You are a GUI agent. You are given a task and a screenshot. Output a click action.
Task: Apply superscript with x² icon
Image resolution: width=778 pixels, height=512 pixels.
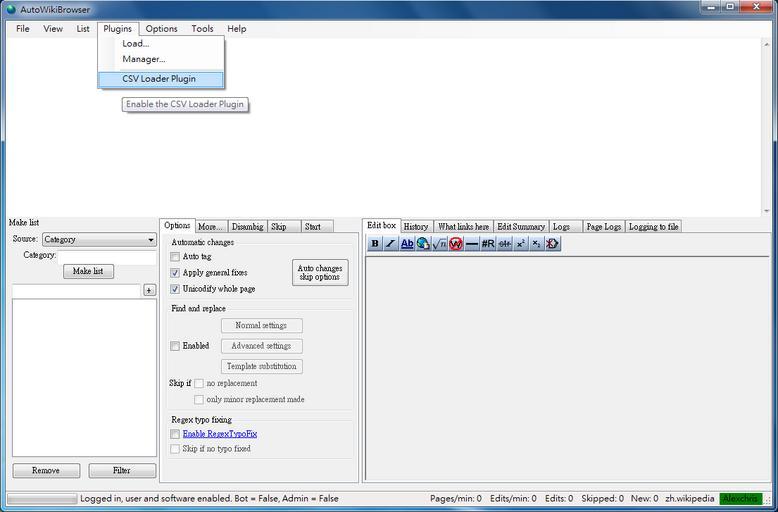coord(521,244)
